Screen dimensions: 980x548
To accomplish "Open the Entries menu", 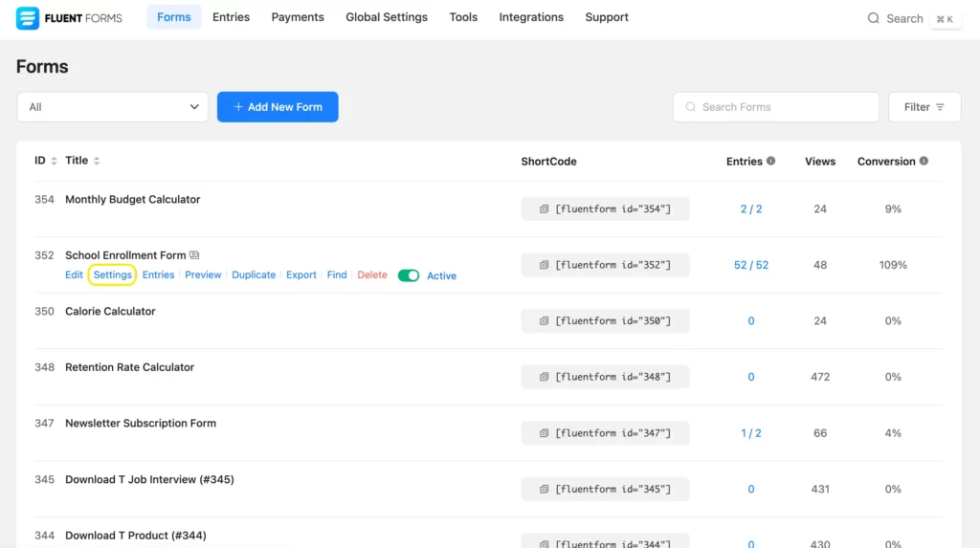I will (x=232, y=17).
